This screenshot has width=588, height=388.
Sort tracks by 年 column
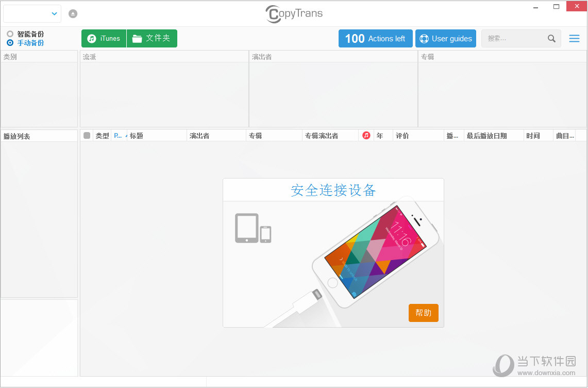[x=383, y=136]
